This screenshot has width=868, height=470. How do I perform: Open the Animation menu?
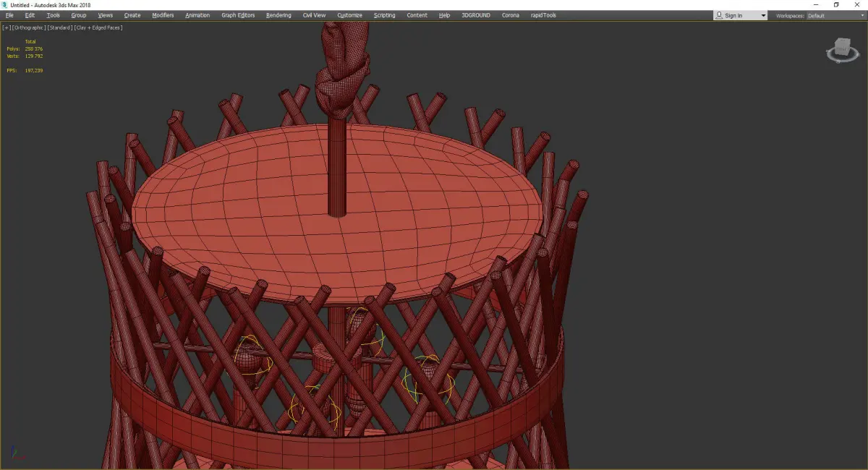pyautogui.click(x=197, y=15)
